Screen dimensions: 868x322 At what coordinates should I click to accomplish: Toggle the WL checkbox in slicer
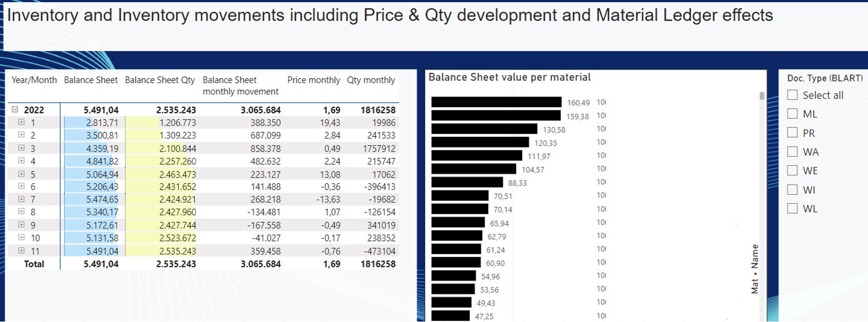pyautogui.click(x=792, y=209)
